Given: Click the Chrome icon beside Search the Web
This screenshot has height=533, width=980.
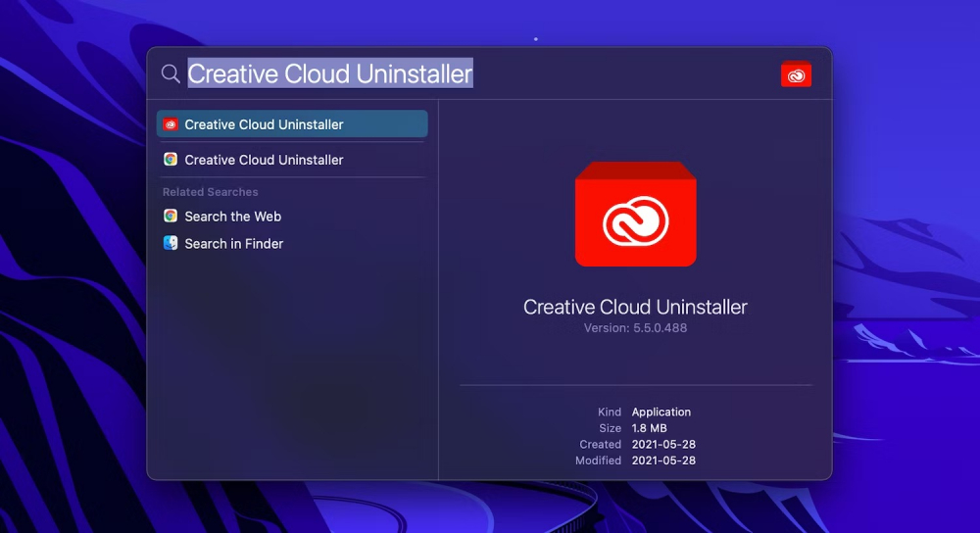Looking at the screenshot, I should pos(171,217).
